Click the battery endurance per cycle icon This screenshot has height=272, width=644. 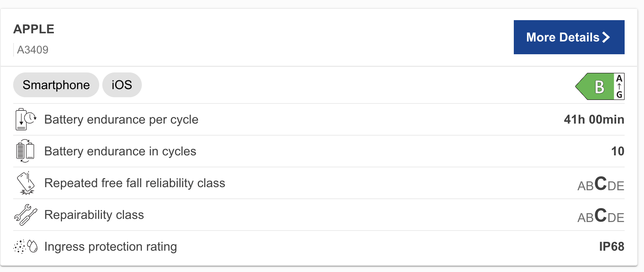pyautogui.click(x=25, y=119)
